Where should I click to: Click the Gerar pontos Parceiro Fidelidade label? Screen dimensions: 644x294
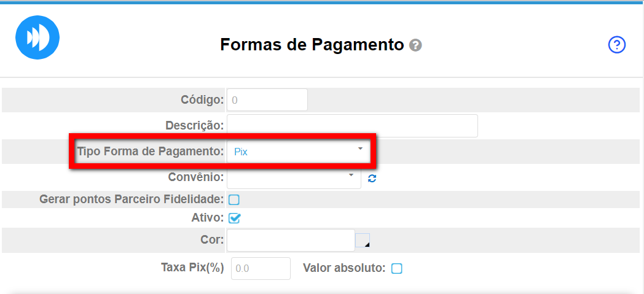click(132, 199)
